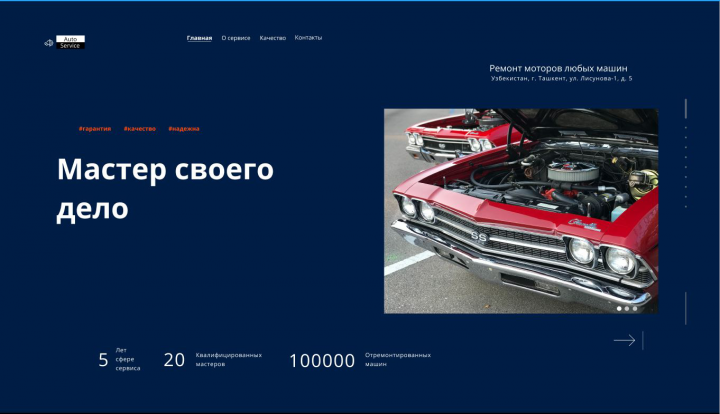
Task: Open the Контакты nav link
Action: click(x=308, y=38)
